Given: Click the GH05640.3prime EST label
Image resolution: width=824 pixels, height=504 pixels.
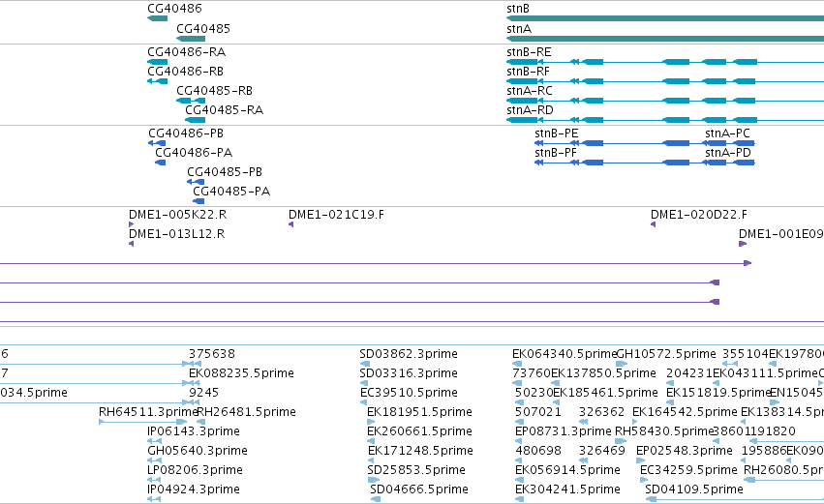Looking at the screenshot, I should click(x=198, y=451).
